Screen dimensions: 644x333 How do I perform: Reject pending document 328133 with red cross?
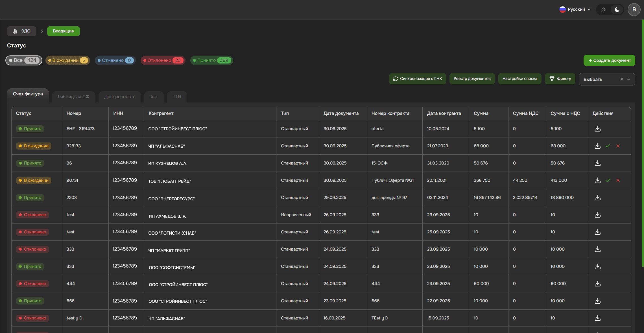point(618,146)
